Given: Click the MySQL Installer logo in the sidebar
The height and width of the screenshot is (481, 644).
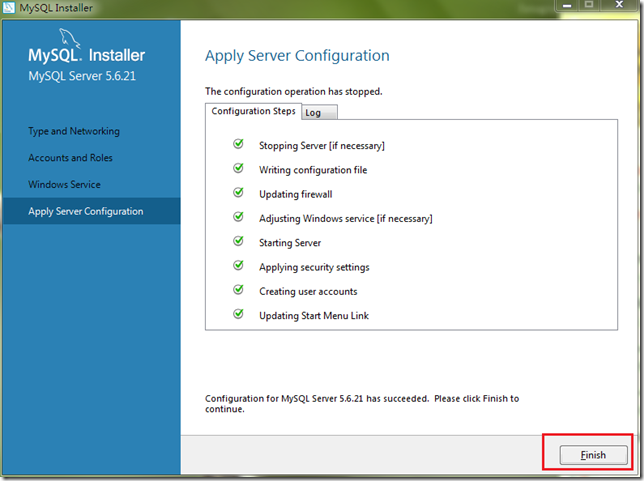Looking at the screenshot, I should (x=86, y=55).
